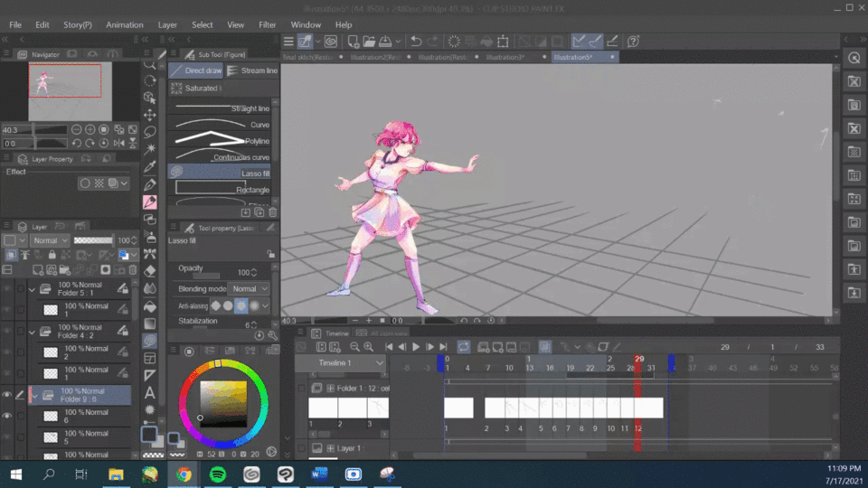Choose the Polyline sub tool

coord(220,140)
